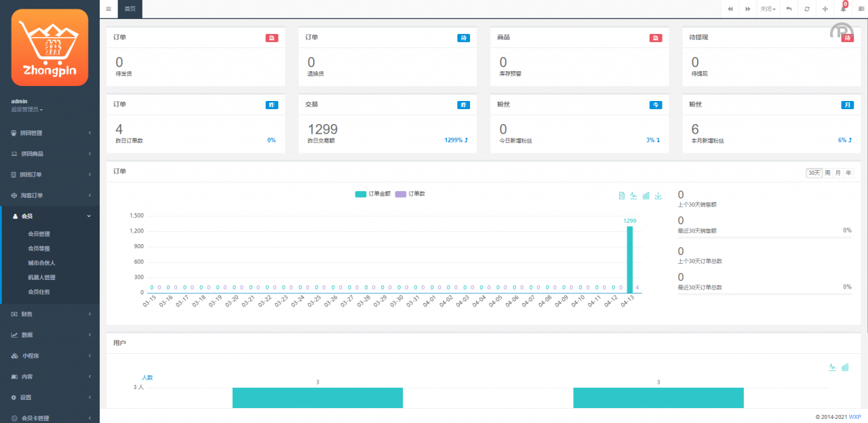
Task: Click the fullscreen move icon in top toolbar
Action: pos(825,9)
